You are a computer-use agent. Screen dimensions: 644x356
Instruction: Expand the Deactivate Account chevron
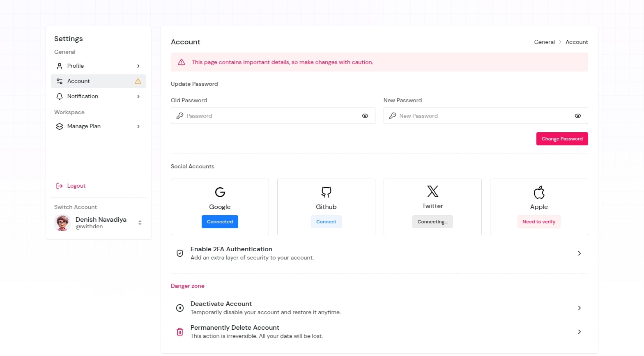579,308
